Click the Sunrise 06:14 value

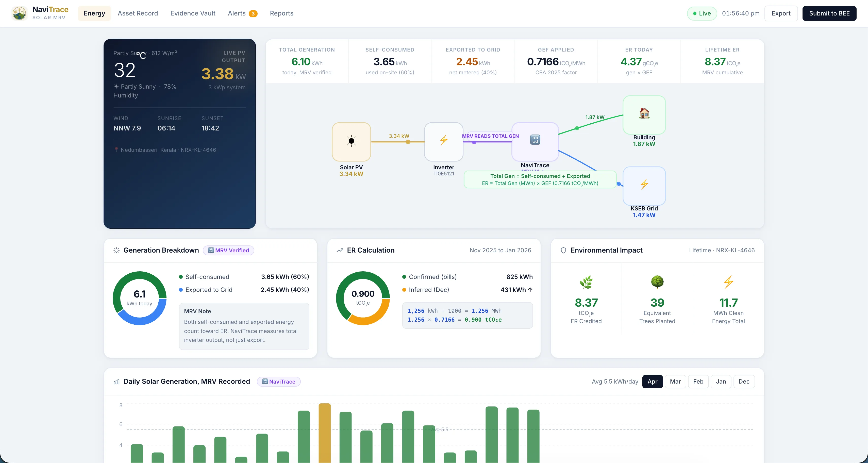[166, 128]
